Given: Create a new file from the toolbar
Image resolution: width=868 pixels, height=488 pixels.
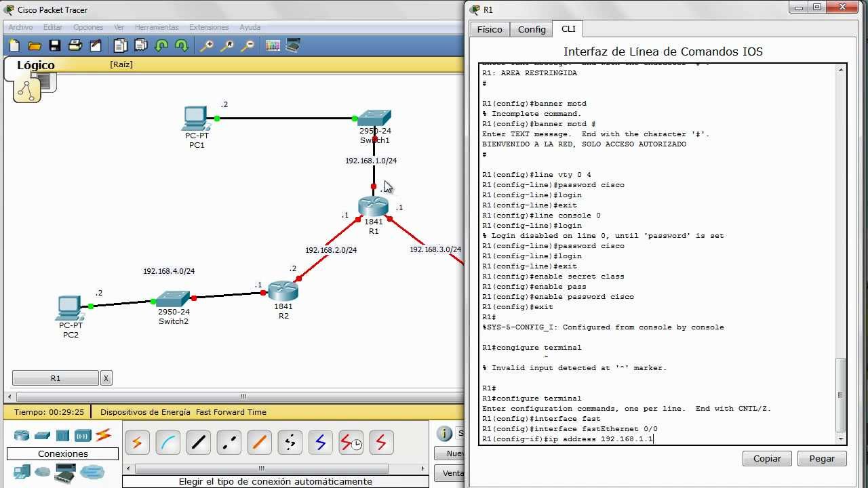Looking at the screenshot, I should pos(14,45).
